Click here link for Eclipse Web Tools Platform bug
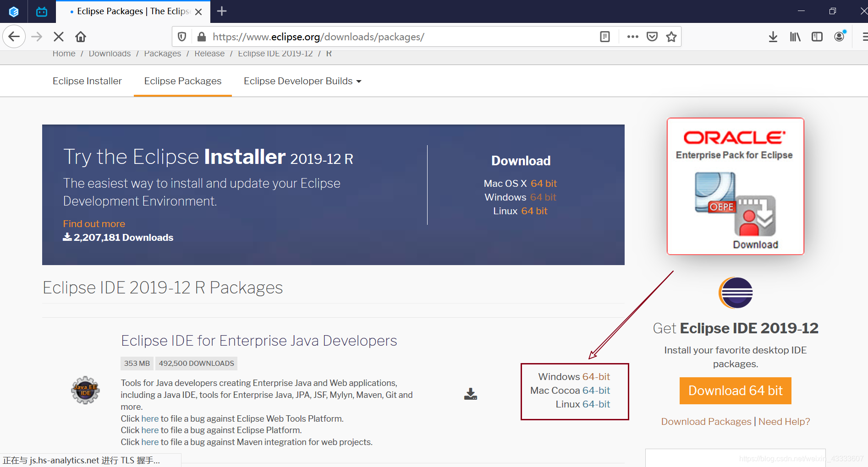The height and width of the screenshot is (467, 868). click(150, 418)
